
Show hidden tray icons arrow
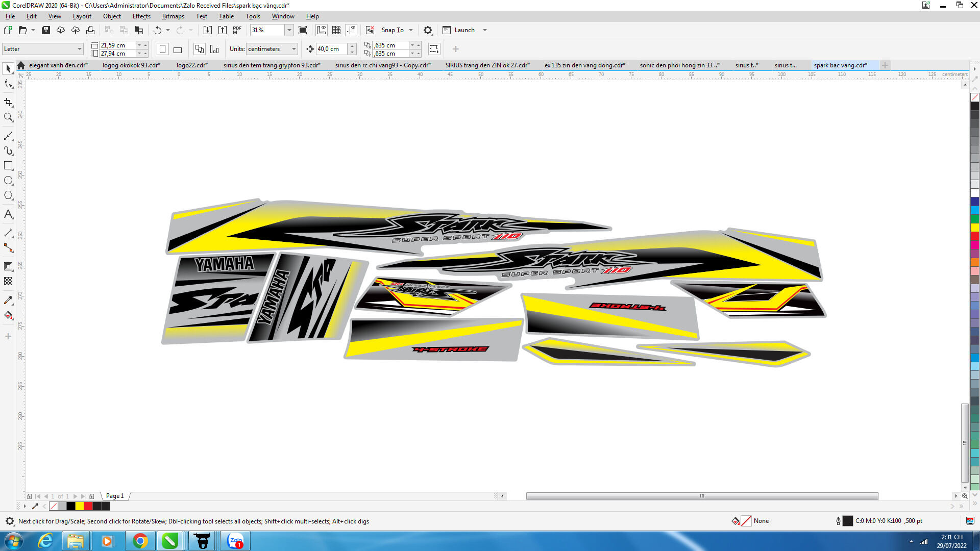(911, 541)
